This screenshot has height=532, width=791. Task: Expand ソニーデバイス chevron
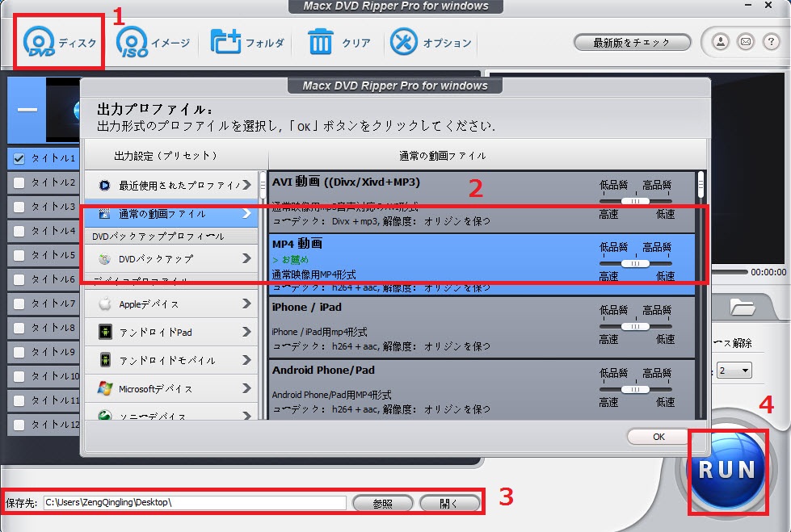(246, 416)
